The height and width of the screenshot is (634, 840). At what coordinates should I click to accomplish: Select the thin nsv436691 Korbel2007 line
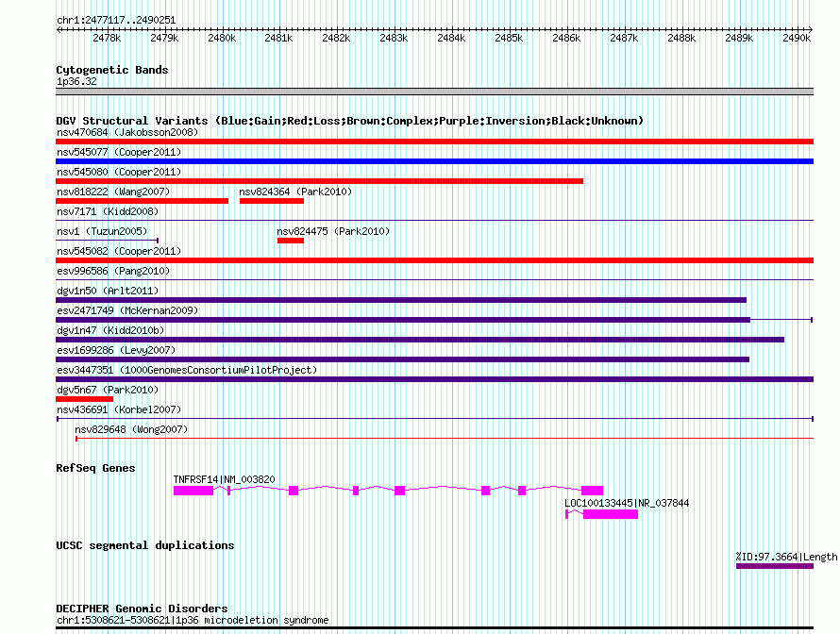click(434, 419)
